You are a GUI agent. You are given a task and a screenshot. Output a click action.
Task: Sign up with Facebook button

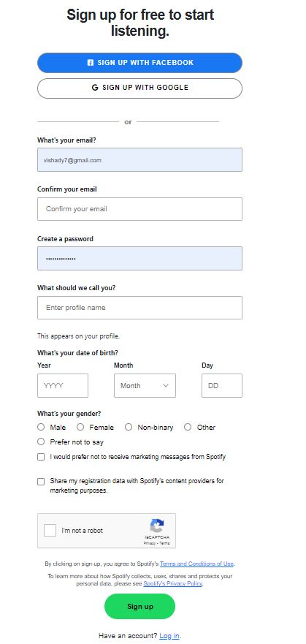[x=140, y=63]
